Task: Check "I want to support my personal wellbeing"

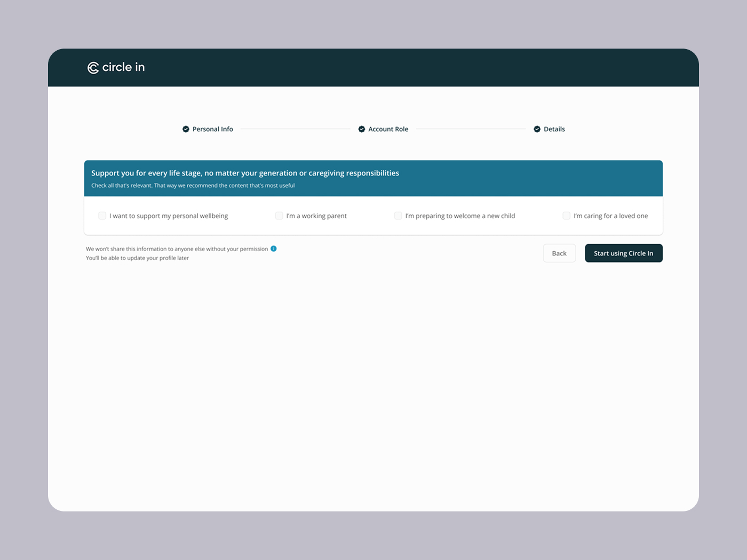Action: (x=102, y=215)
